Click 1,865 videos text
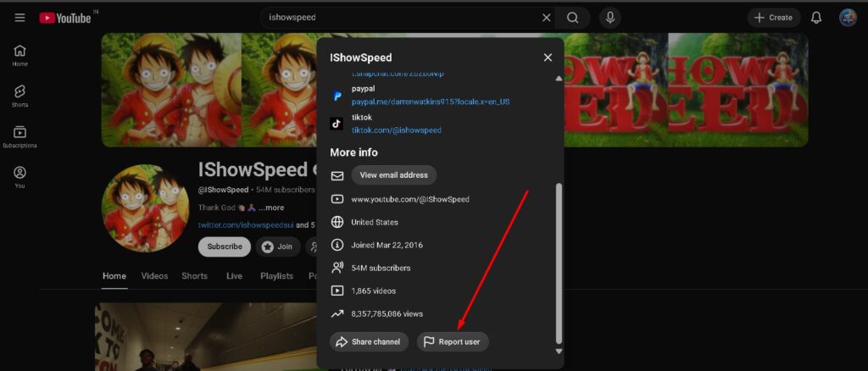The width and height of the screenshot is (868, 371). click(374, 291)
